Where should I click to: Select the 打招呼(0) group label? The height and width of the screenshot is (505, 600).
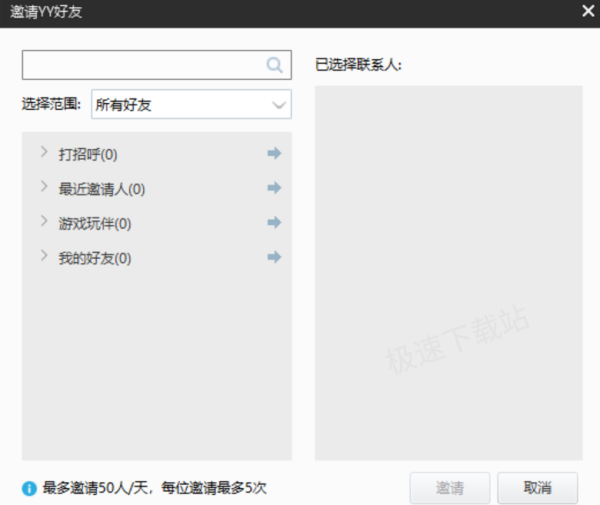[88, 154]
